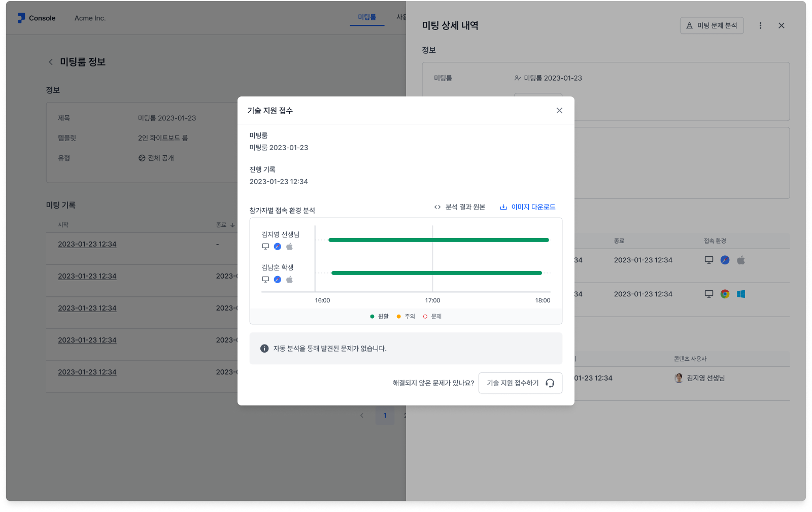Switch to the 미팅룸 tab

click(x=367, y=17)
